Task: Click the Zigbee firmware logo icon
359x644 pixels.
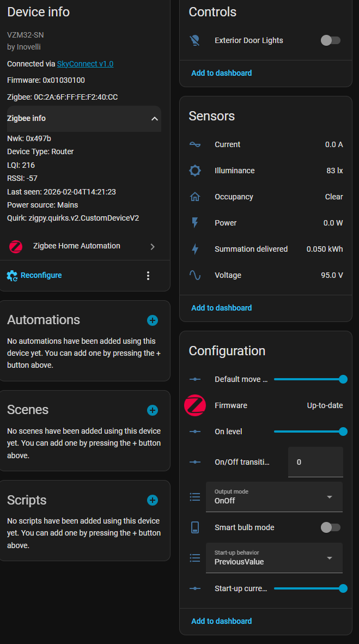Action: coord(195,405)
